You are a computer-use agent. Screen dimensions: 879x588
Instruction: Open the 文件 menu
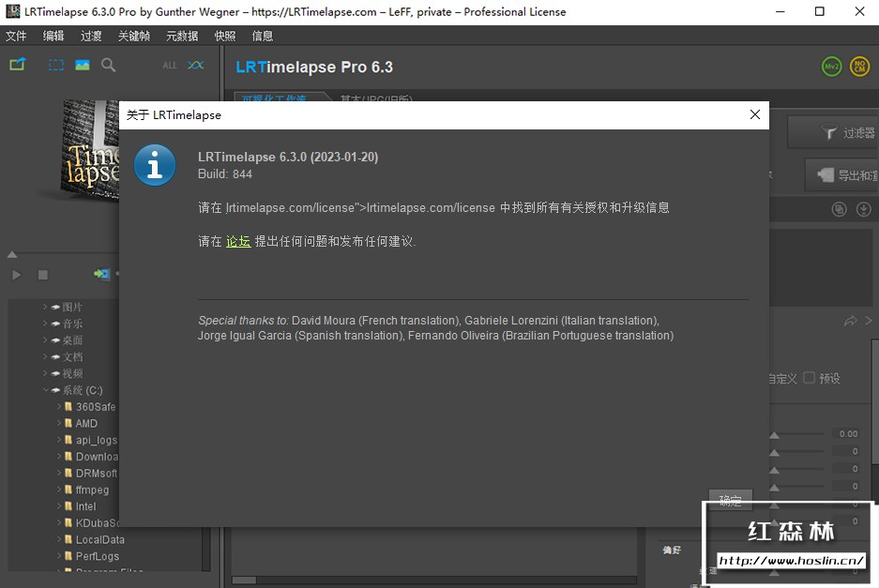pyautogui.click(x=16, y=36)
